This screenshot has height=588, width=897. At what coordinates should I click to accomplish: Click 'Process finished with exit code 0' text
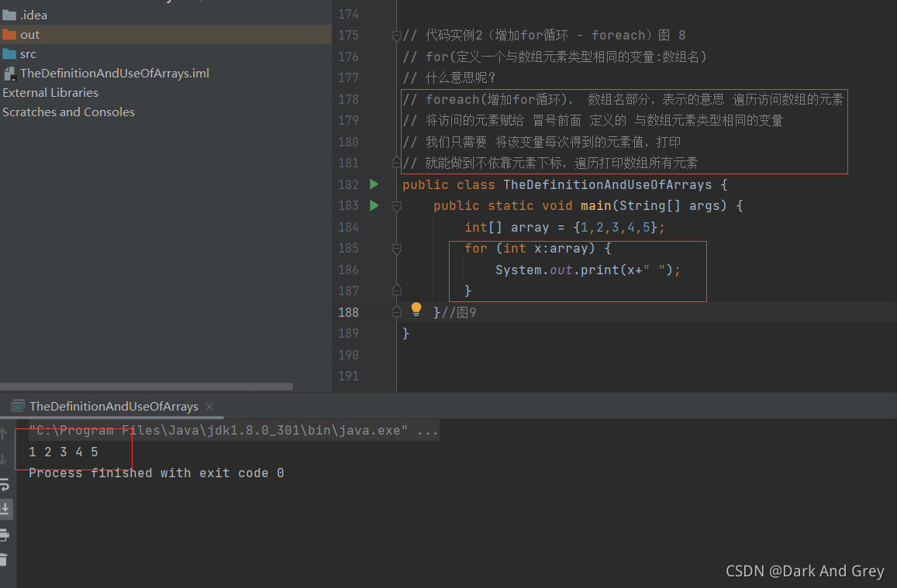(x=156, y=473)
